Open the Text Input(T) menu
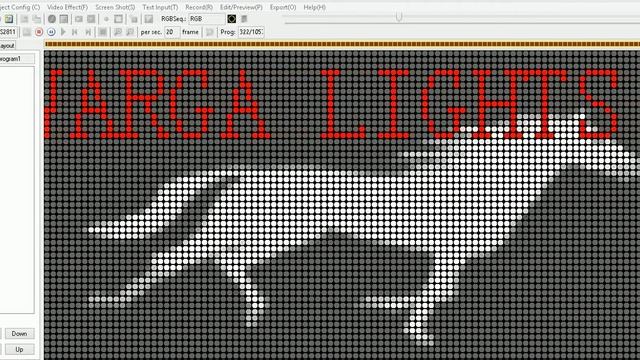The image size is (640, 360). coord(160,7)
